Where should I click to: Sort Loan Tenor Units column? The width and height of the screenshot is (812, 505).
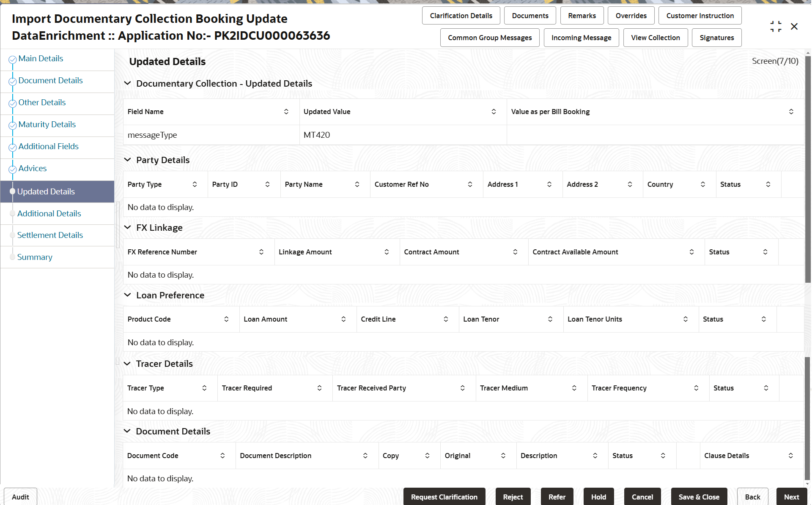click(686, 319)
